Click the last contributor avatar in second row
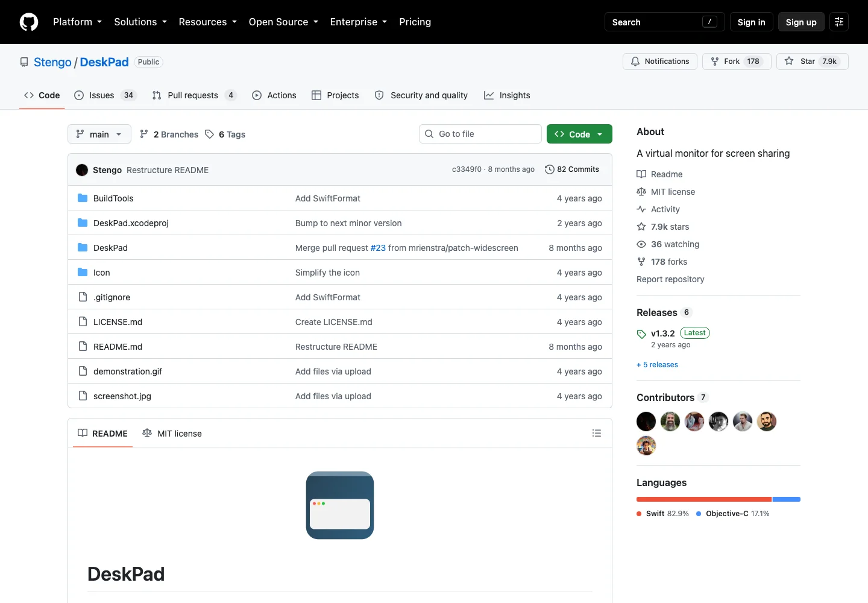Viewport: 868px width, 603px height. 646,446
